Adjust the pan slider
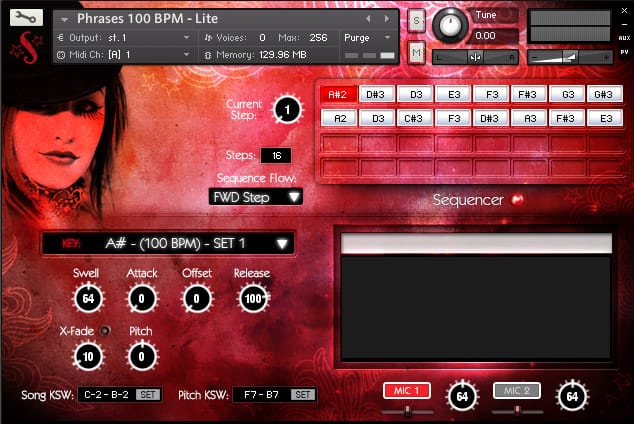The height and width of the screenshot is (424, 634). click(475, 58)
